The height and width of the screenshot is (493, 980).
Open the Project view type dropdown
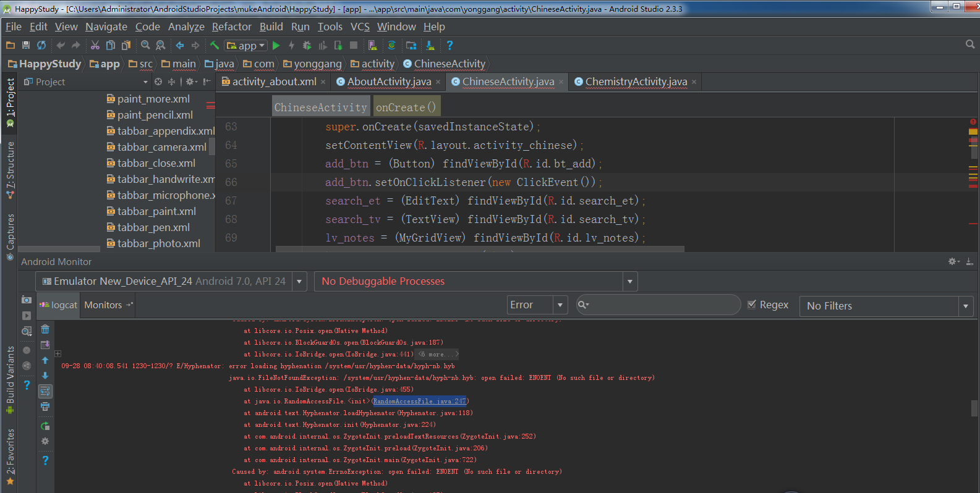point(146,82)
